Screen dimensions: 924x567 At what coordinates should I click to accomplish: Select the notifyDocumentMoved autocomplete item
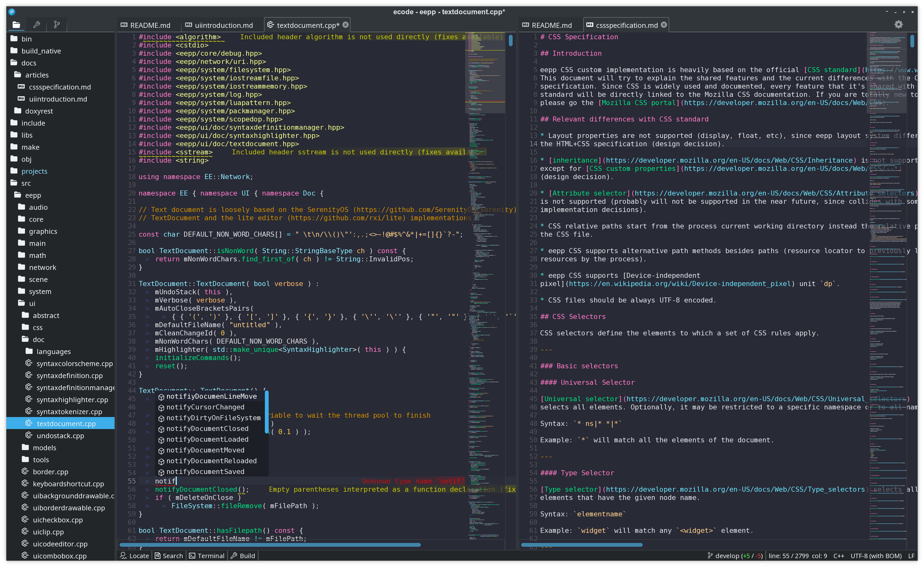pos(205,450)
